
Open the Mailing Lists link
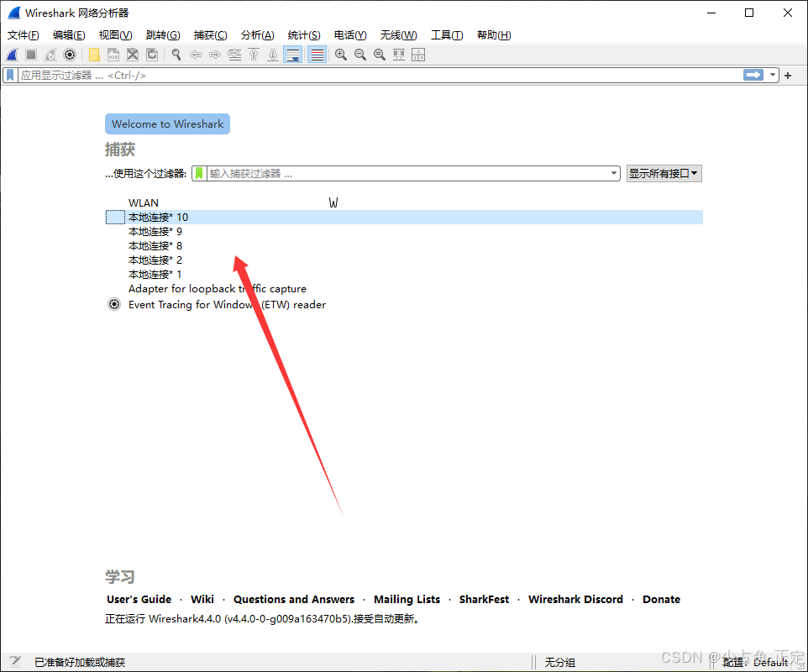click(407, 599)
